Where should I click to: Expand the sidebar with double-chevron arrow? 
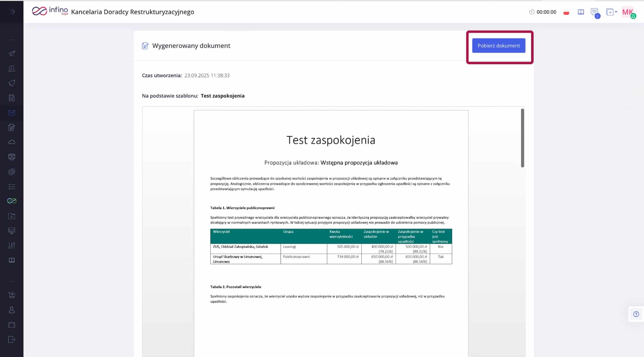12,12
